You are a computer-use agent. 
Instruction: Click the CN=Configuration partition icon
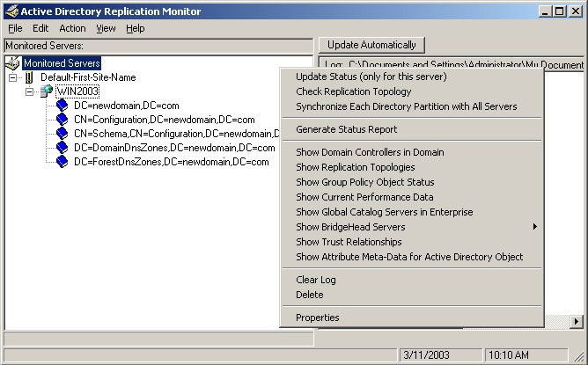(x=62, y=120)
